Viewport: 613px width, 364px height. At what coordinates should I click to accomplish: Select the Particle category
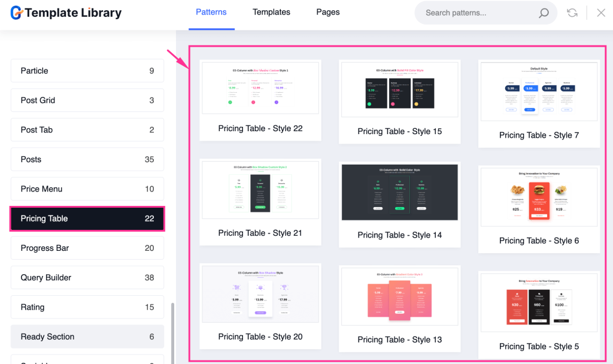87,71
